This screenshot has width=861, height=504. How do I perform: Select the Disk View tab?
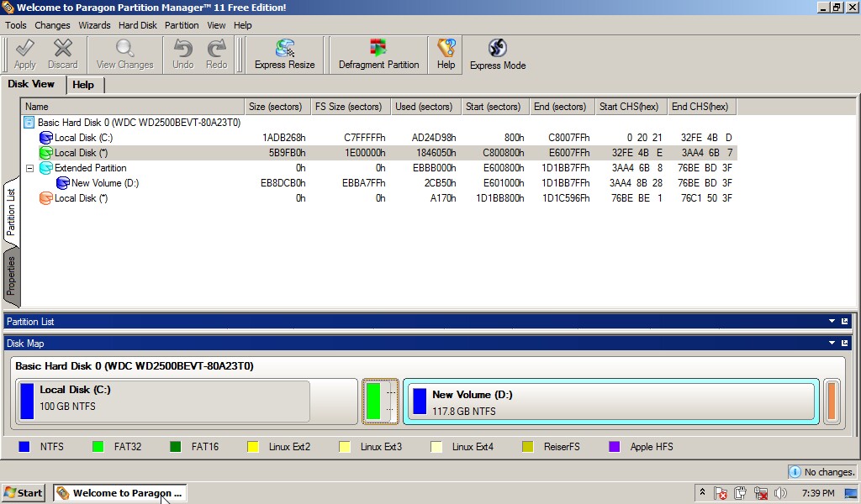[x=31, y=84]
